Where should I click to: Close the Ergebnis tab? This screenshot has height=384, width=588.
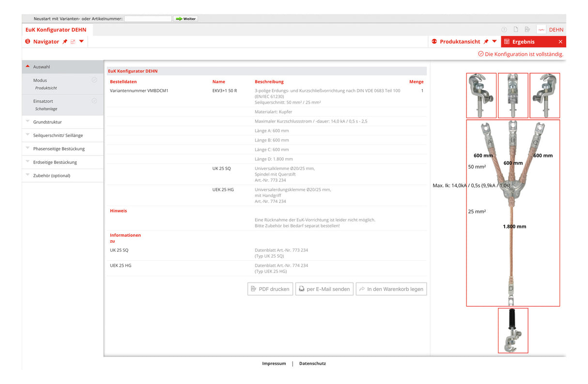point(560,42)
